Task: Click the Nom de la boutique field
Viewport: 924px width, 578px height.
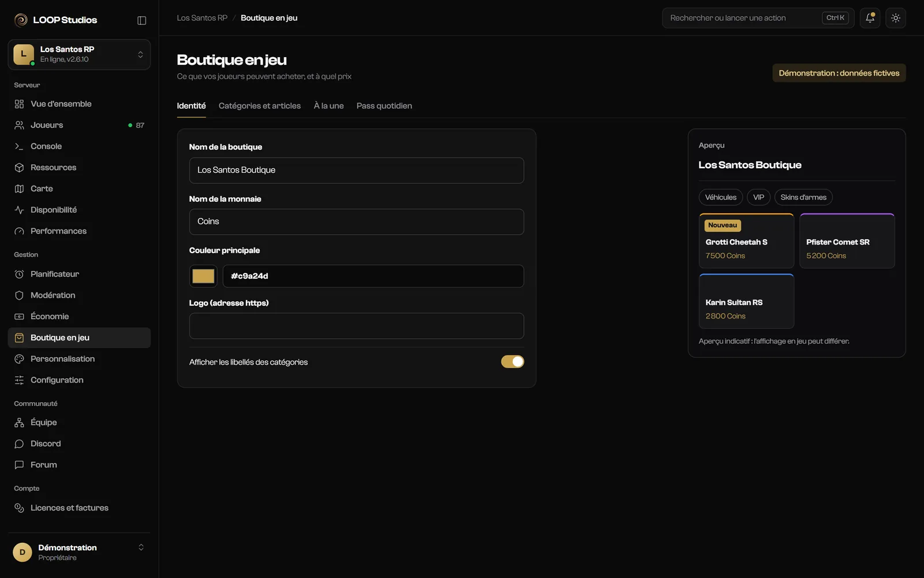Action: pos(356,171)
